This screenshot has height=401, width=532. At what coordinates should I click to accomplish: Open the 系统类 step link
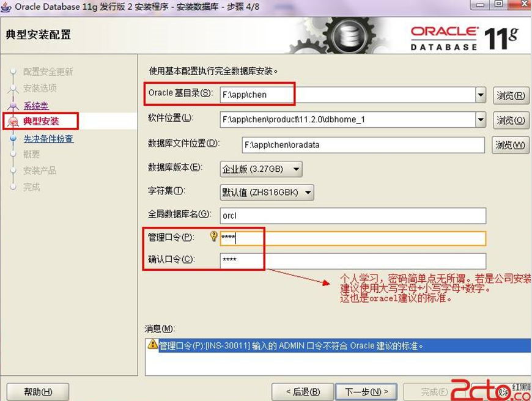point(36,106)
